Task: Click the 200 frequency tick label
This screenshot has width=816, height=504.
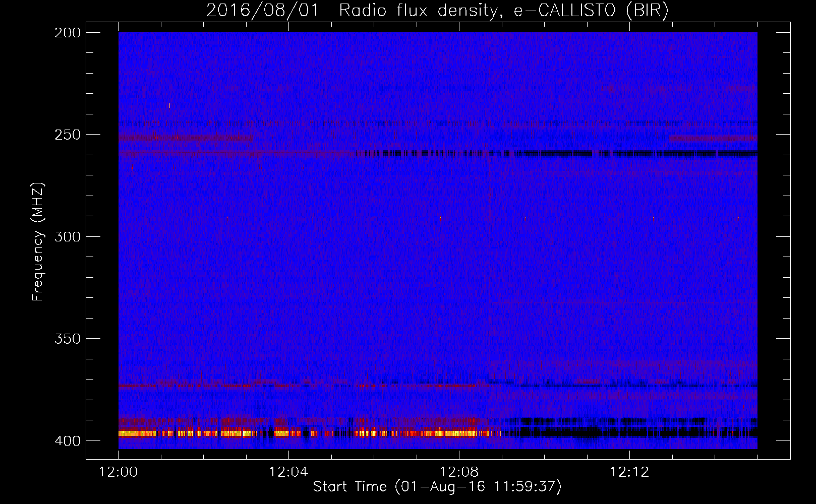Action: (x=68, y=33)
